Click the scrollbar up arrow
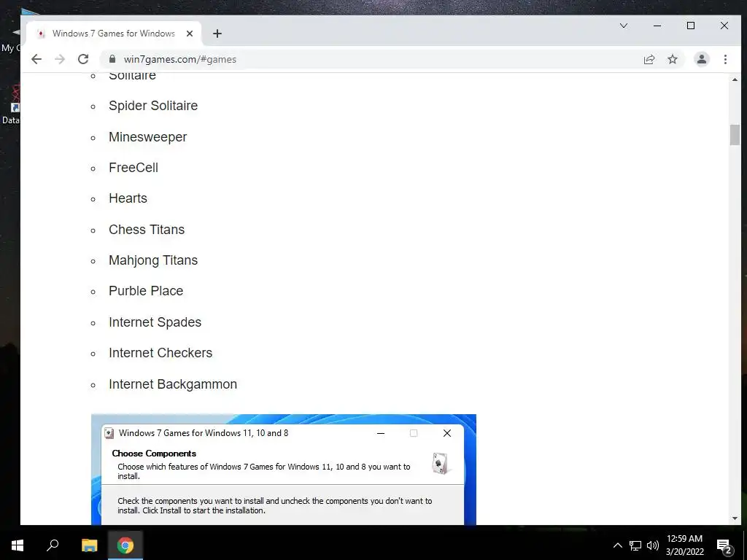 coord(735,79)
